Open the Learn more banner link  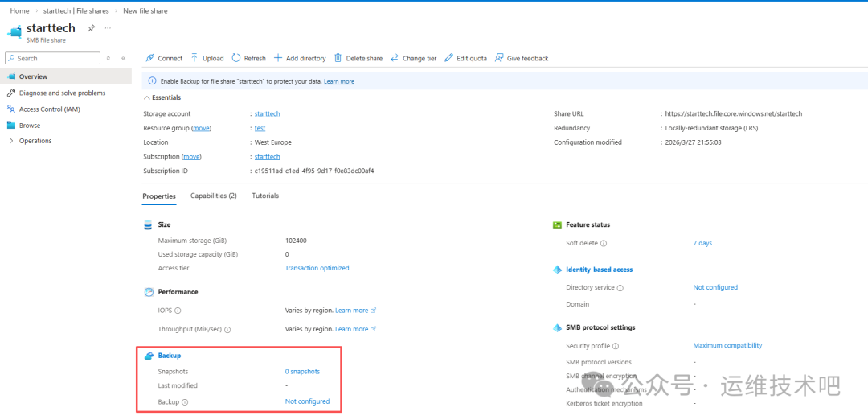[x=339, y=81]
